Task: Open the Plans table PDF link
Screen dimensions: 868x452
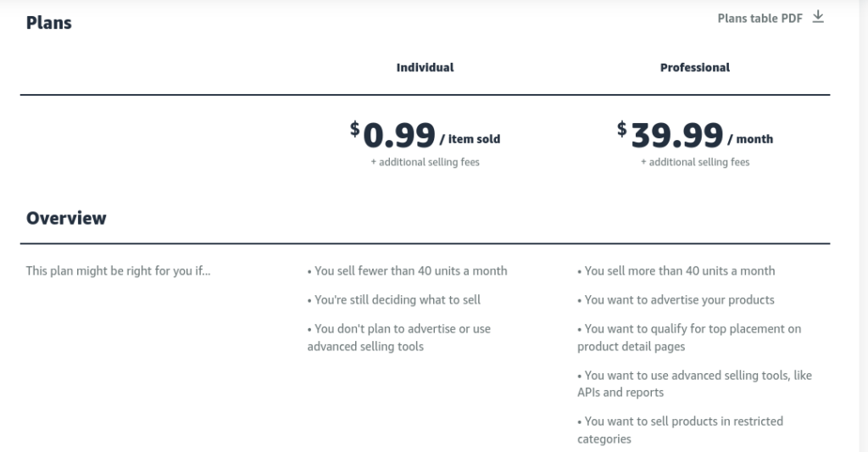Action: (x=759, y=19)
